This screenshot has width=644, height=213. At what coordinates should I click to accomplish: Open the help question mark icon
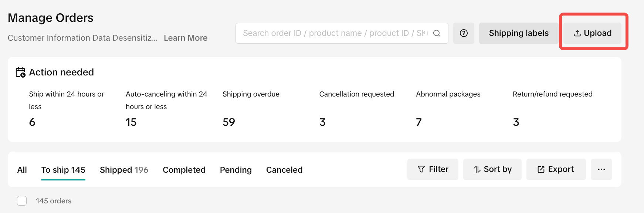[x=464, y=33]
